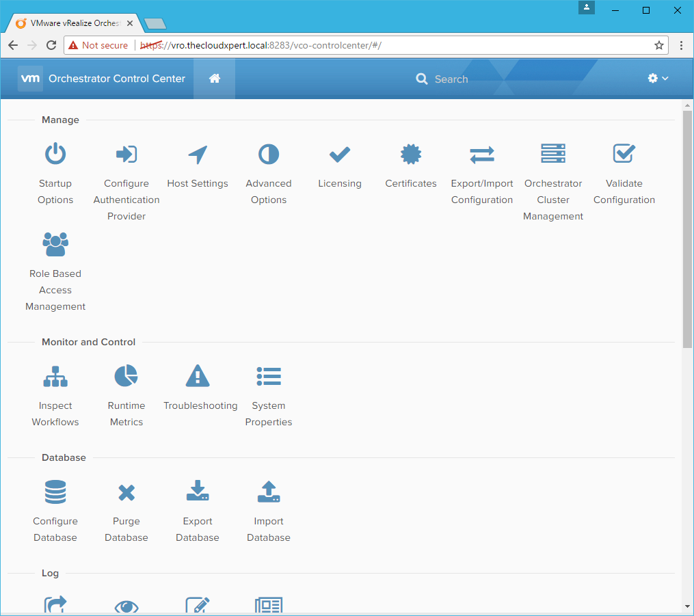
Task: Open Advanced Options half-circle icon
Action: 269,155
